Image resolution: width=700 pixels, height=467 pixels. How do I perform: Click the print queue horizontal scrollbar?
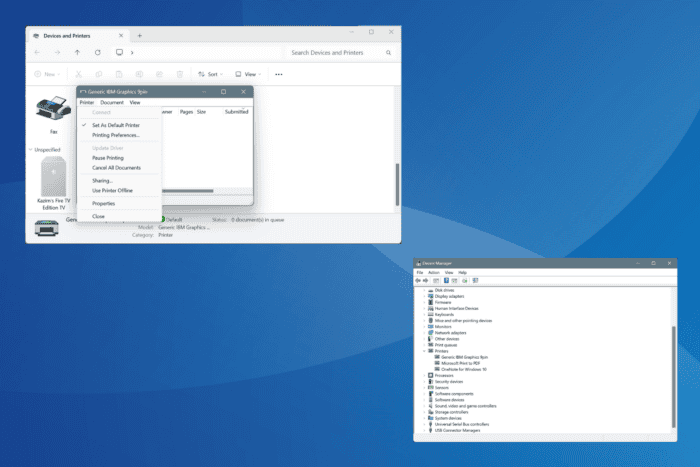[x=188, y=191]
